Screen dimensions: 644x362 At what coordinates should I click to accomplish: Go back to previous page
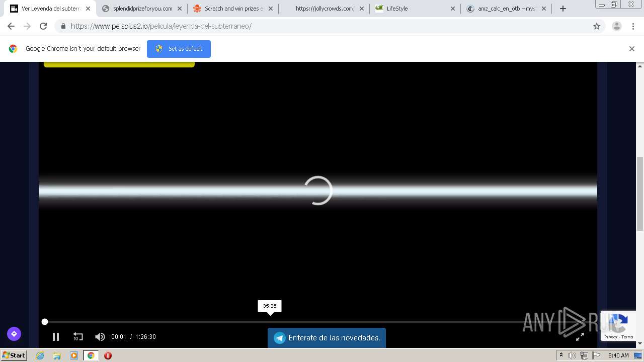click(x=11, y=26)
